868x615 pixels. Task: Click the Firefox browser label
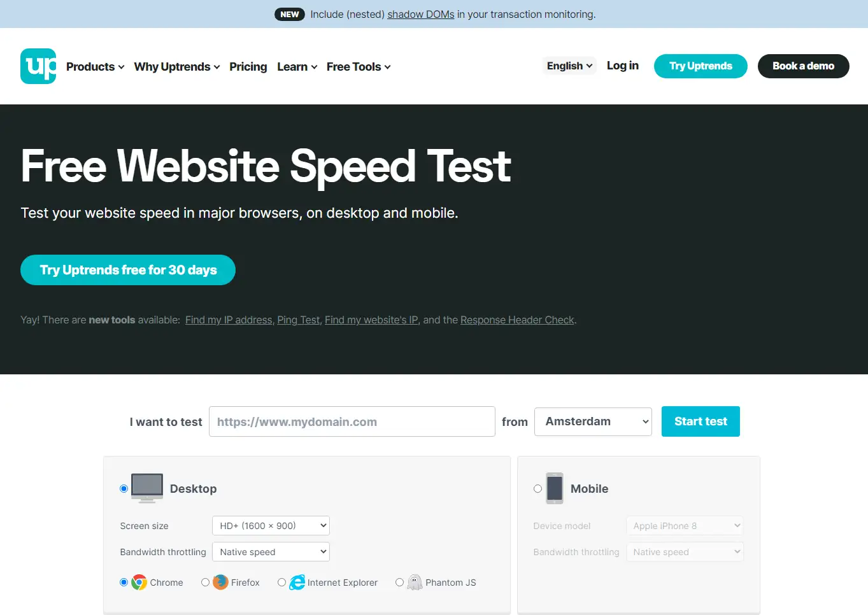coord(245,583)
